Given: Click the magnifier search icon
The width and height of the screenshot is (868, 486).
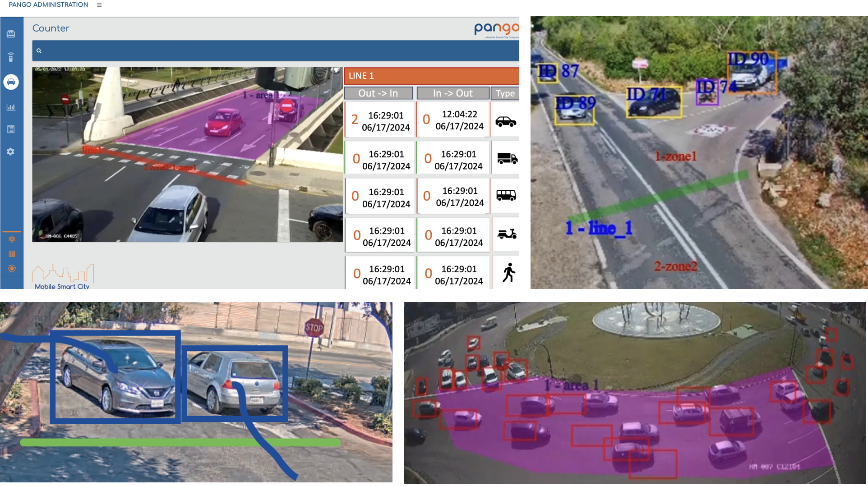Looking at the screenshot, I should [39, 51].
